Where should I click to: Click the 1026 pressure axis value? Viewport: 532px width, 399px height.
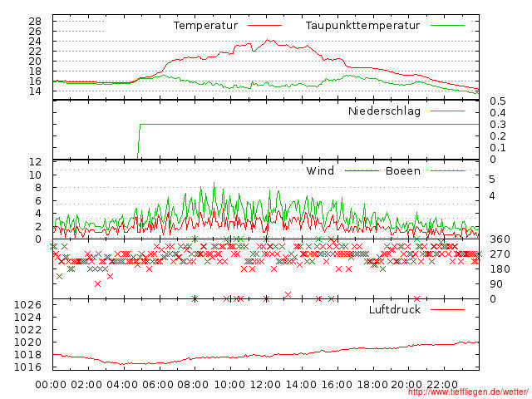(27, 305)
